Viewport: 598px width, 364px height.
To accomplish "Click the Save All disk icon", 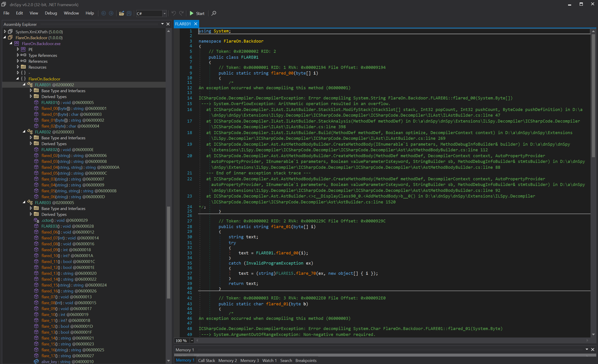I will click(129, 13).
